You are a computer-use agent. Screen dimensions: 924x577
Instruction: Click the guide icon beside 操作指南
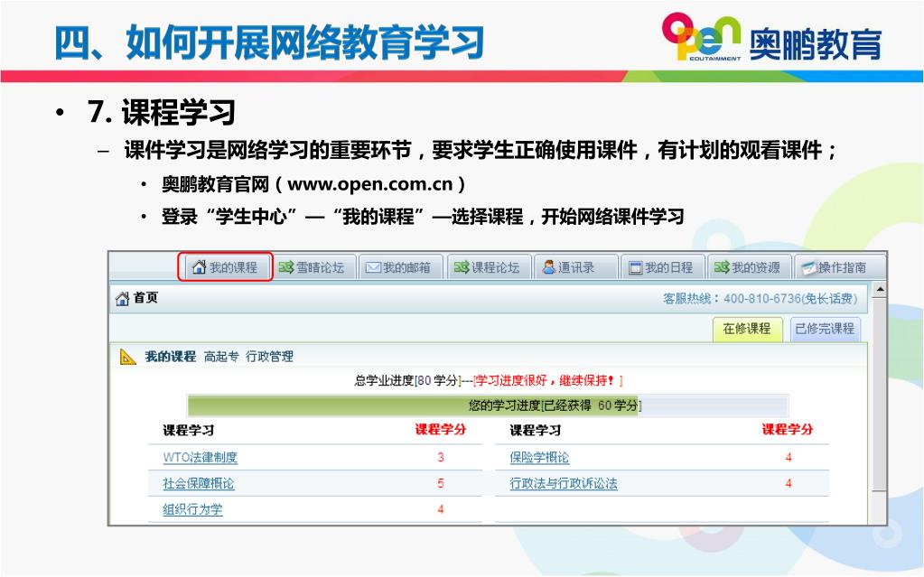click(809, 268)
